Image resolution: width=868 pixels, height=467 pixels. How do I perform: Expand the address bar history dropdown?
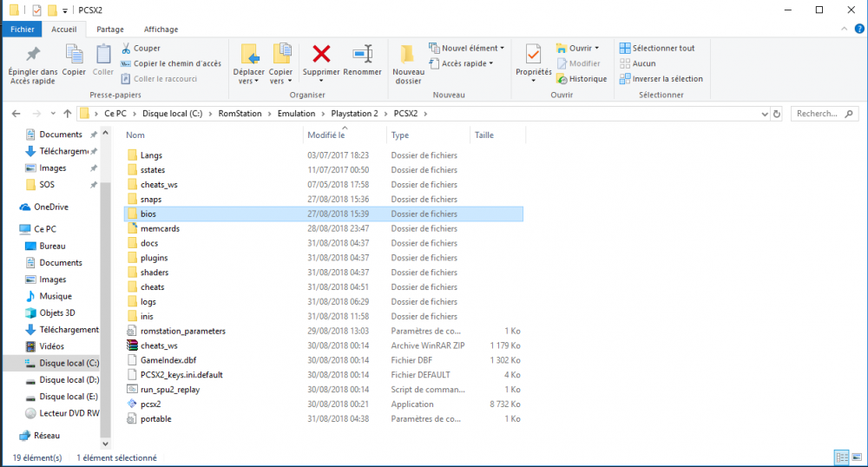point(765,114)
